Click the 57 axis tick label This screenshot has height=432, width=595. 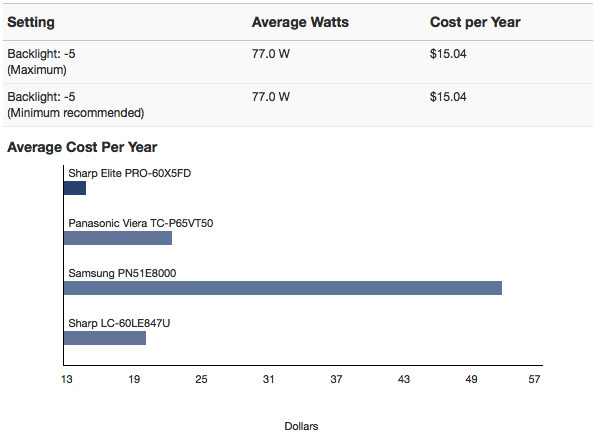[534, 379]
